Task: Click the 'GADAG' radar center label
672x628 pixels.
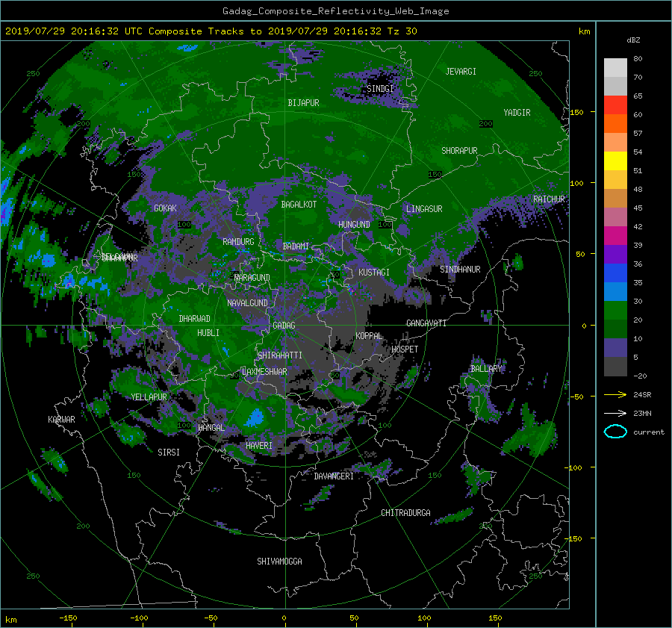Action: click(x=284, y=326)
